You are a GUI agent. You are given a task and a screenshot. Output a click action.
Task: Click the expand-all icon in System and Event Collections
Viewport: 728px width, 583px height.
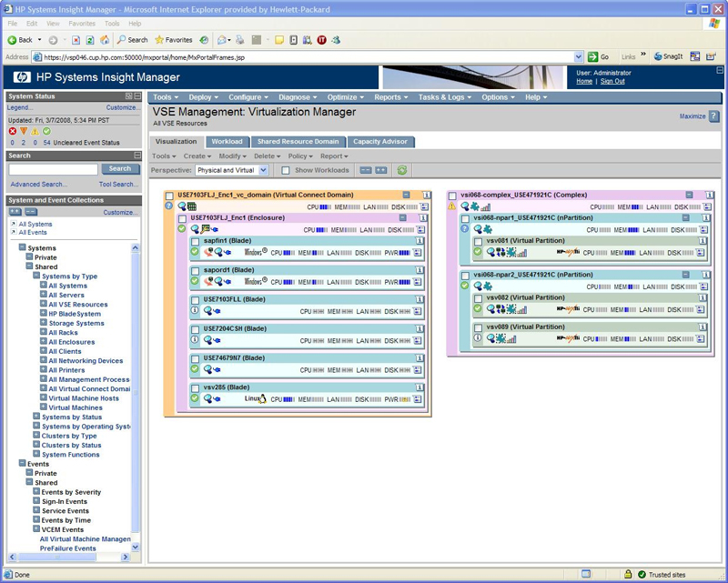coord(15,212)
